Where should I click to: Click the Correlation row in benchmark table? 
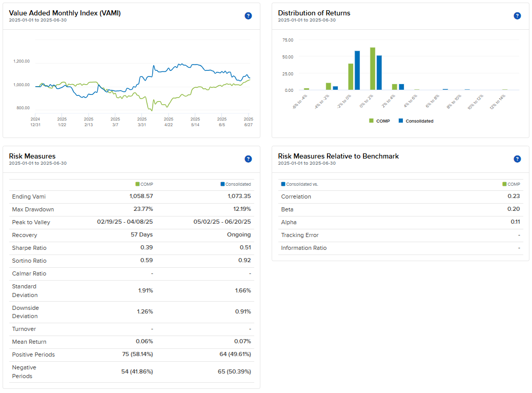coord(401,196)
